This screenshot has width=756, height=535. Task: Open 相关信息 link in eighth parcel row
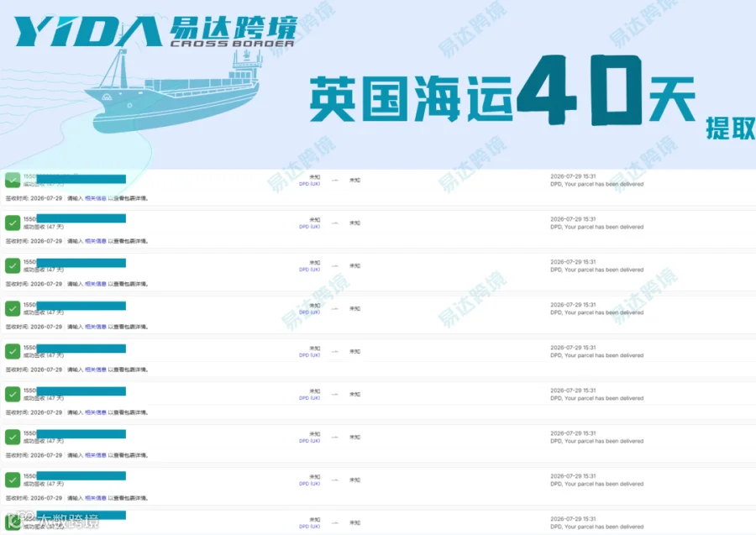96,498
